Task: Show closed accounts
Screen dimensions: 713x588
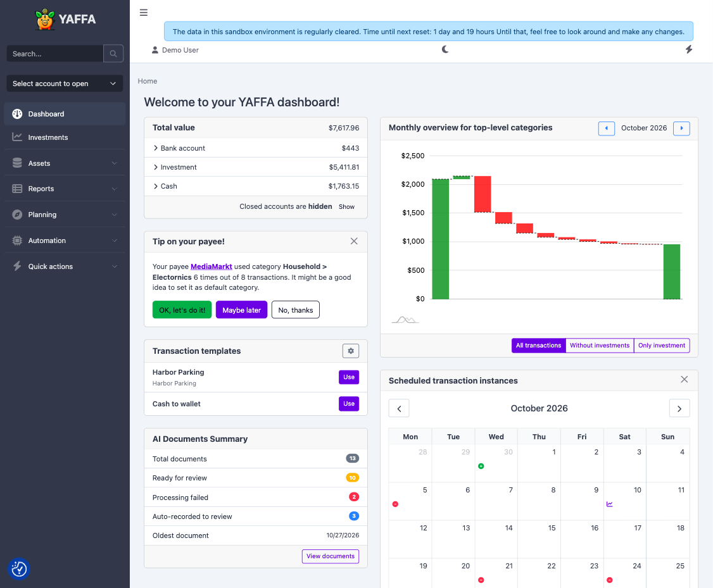Action: pos(346,207)
